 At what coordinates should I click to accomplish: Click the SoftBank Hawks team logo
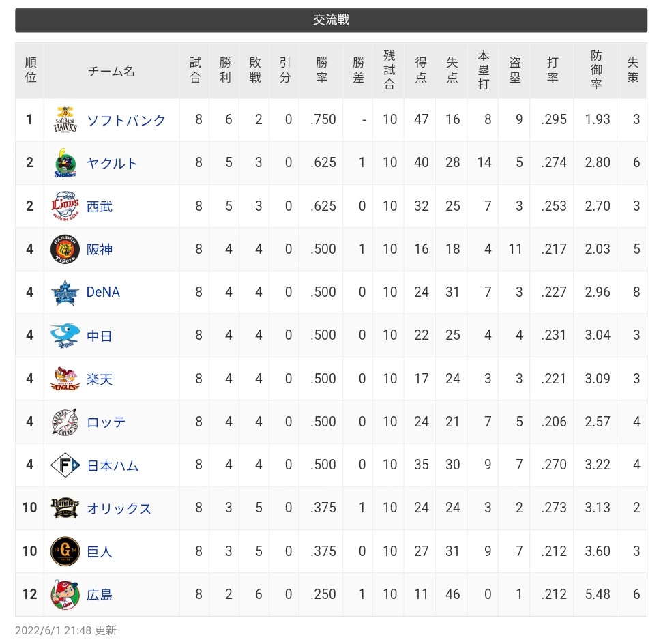pos(65,120)
